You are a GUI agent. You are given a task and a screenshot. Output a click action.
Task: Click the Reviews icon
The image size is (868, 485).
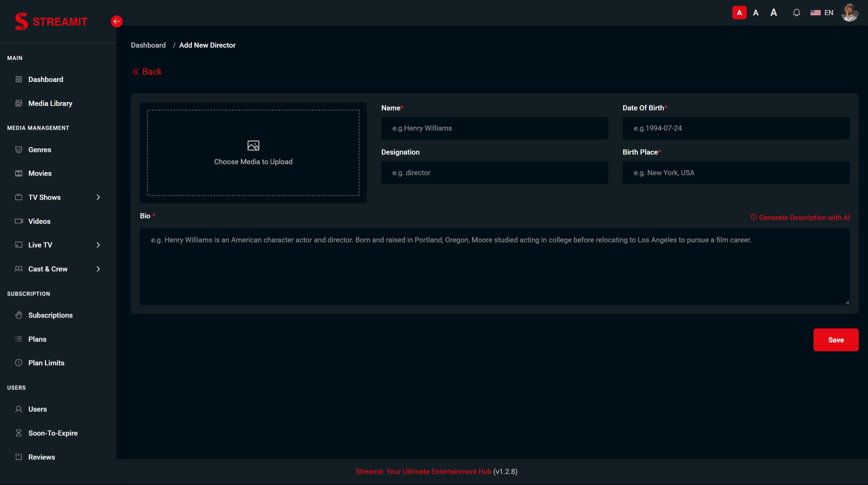(x=19, y=457)
